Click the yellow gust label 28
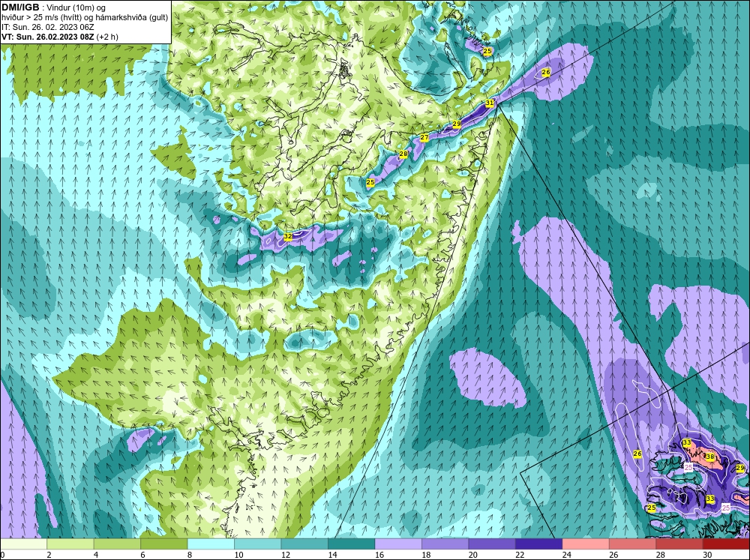This screenshot has height=560, width=750. 403,154
